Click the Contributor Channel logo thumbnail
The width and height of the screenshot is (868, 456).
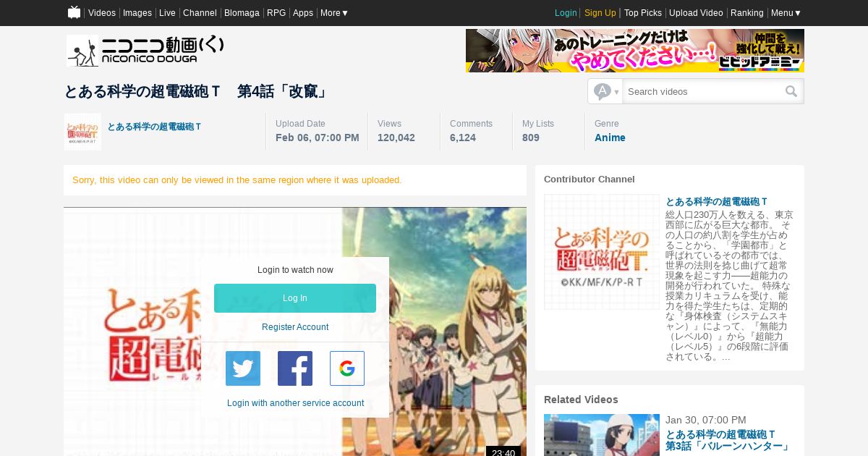602,252
